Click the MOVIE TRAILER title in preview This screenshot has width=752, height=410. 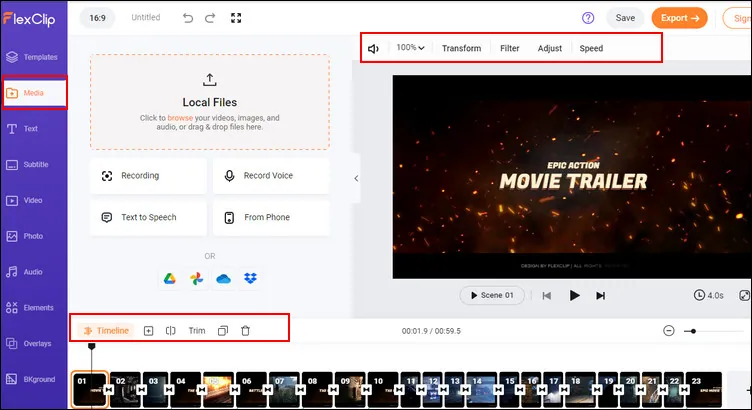click(574, 182)
